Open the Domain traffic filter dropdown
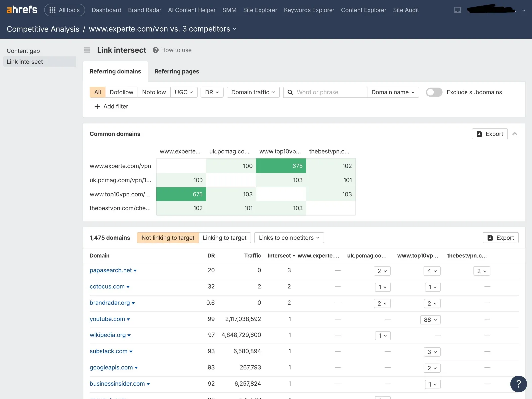532x399 pixels. (x=253, y=92)
